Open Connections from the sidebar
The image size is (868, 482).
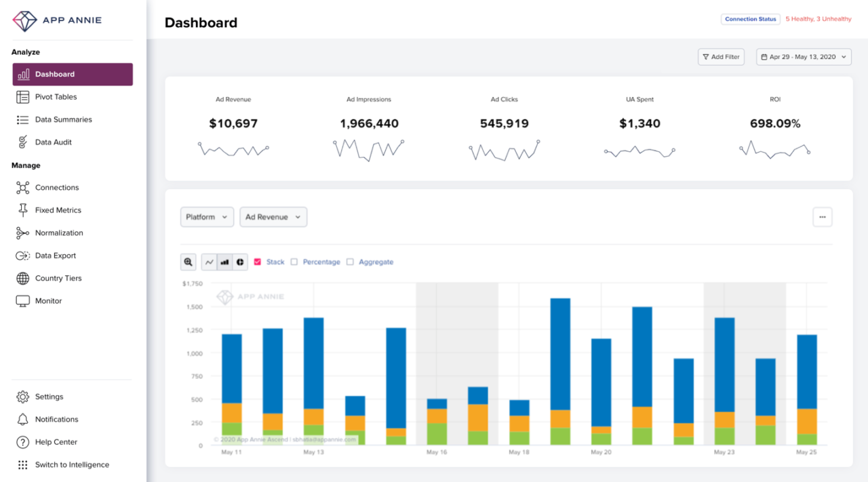57,188
